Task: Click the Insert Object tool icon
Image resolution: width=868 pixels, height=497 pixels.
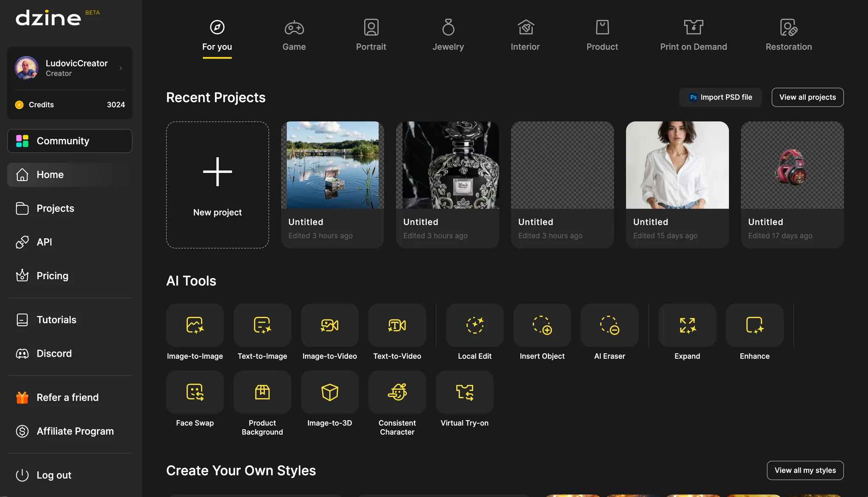Action: click(x=542, y=325)
